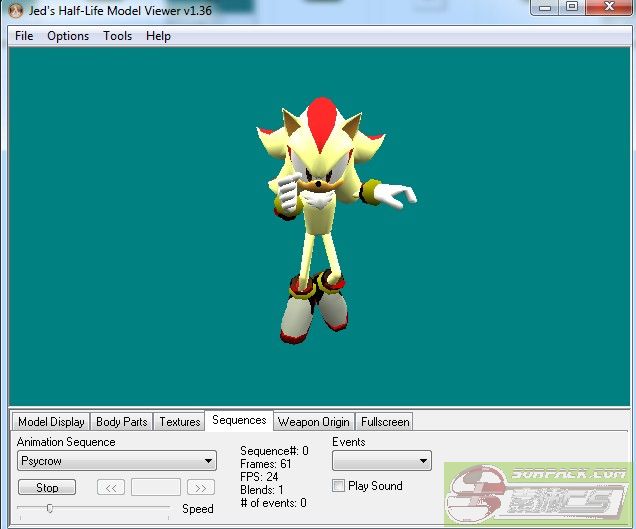Switch to the Body Parts tab
This screenshot has width=636, height=529.
pyautogui.click(x=121, y=422)
